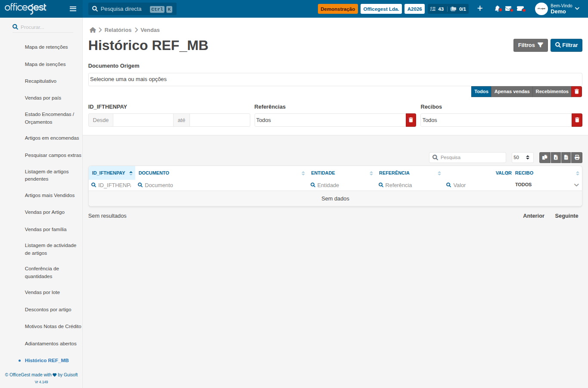
Task: Clear the Recibos filter with trash
Action: click(577, 120)
